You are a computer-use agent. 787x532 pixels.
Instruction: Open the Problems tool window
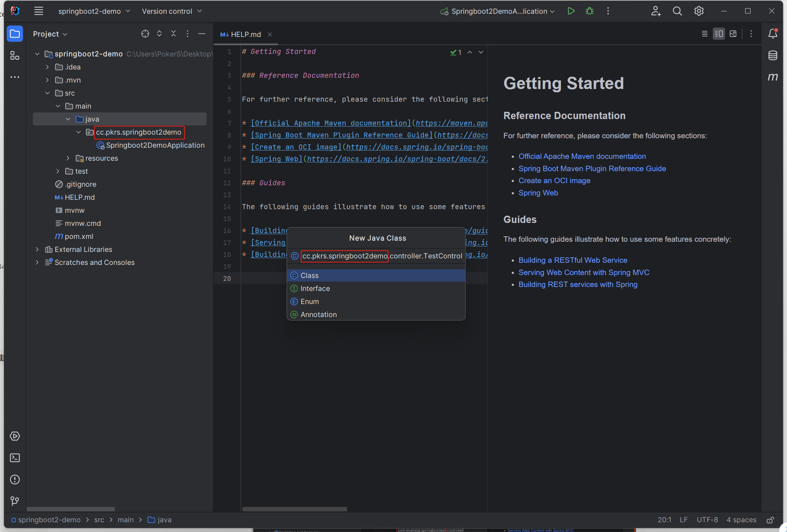click(x=15, y=480)
